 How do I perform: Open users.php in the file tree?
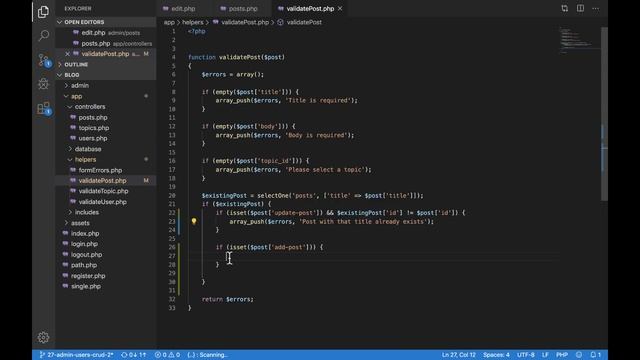coord(105,138)
